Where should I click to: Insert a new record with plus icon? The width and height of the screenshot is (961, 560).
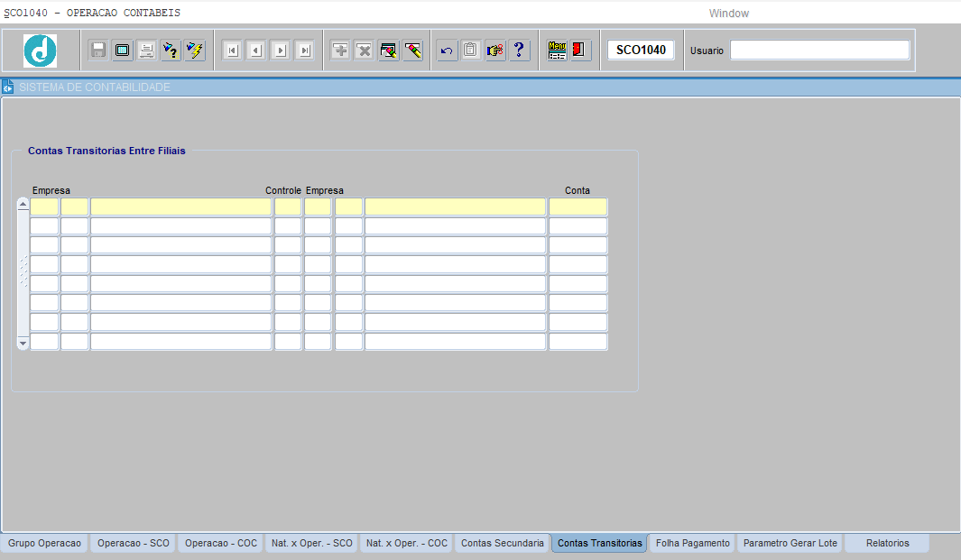340,50
